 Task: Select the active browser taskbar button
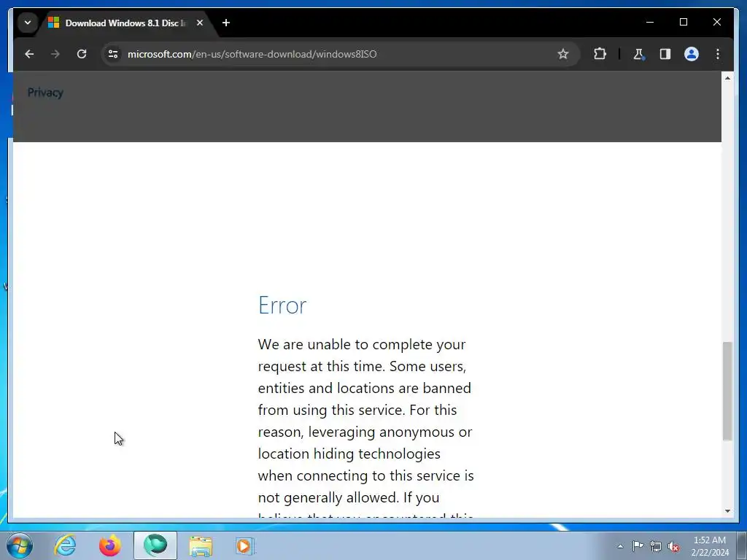click(x=155, y=545)
